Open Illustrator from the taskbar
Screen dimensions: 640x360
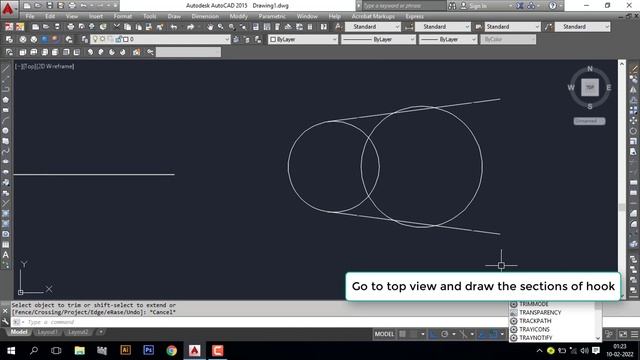[x=125, y=351]
